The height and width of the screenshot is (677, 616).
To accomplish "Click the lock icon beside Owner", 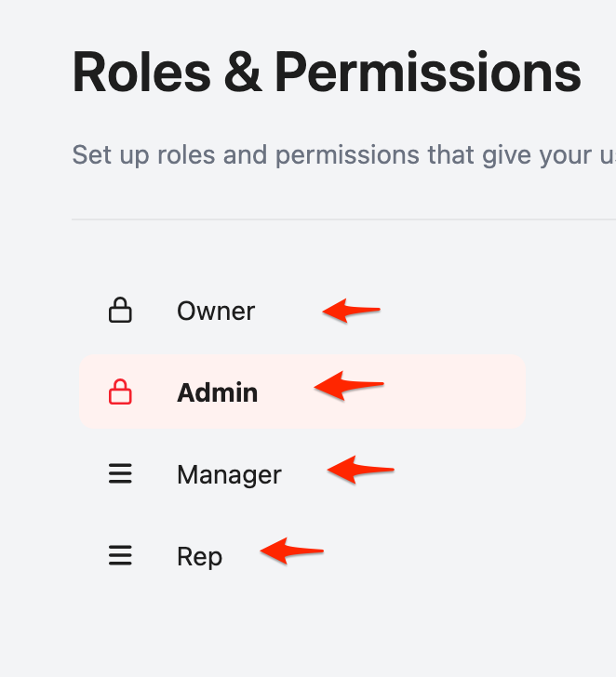I will [120, 311].
